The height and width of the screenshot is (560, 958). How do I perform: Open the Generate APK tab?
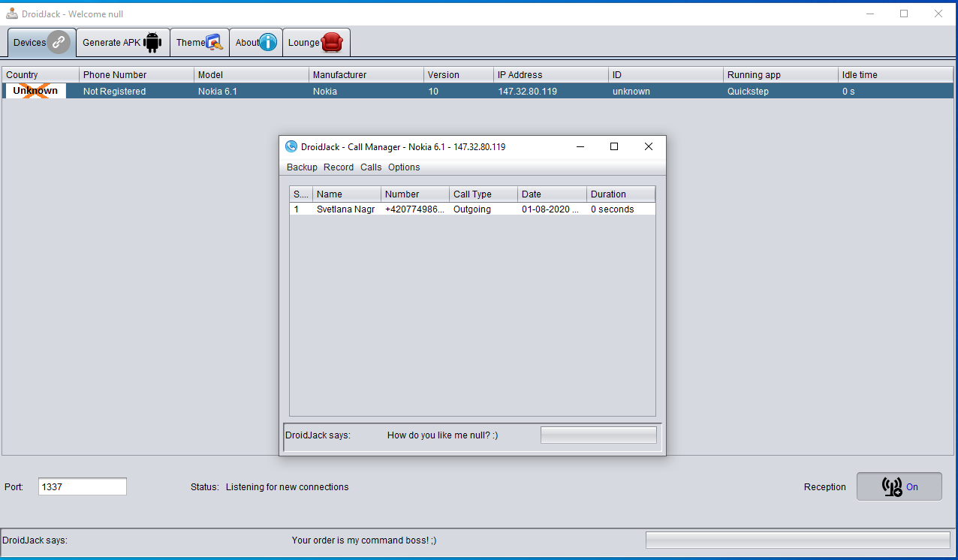123,43
